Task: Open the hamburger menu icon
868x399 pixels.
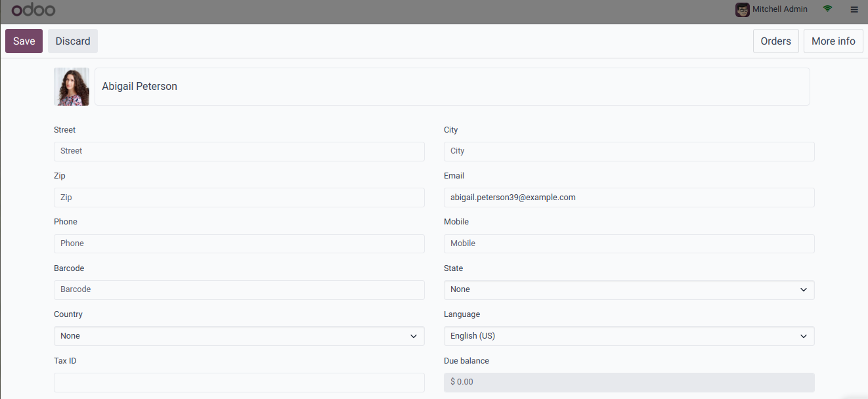Action: click(x=854, y=10)
